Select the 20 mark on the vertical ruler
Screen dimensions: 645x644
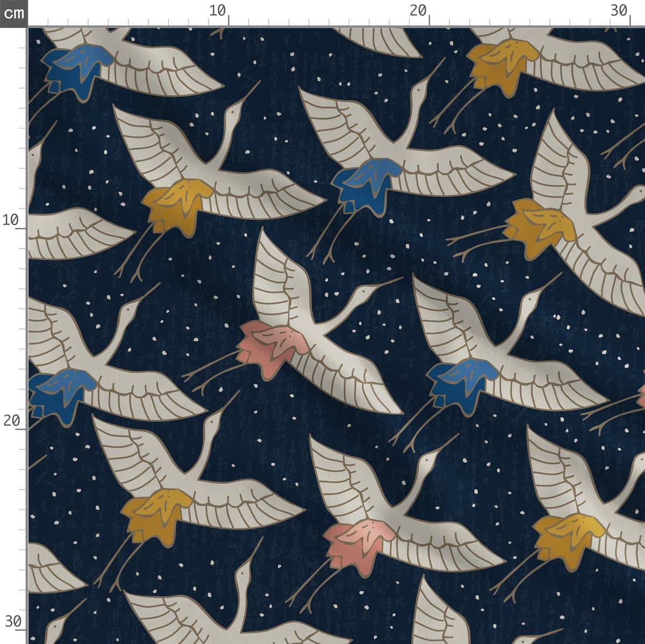pos(11,420)
